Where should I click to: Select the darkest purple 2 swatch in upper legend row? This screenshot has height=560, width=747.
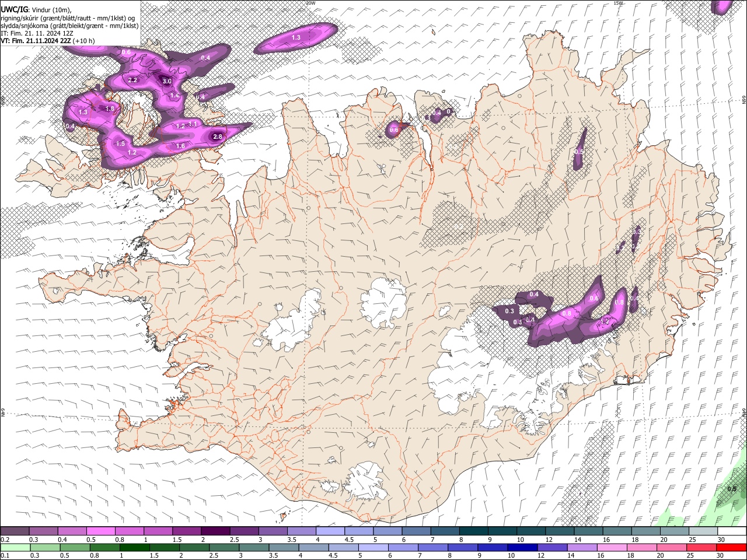coord(215,531)
